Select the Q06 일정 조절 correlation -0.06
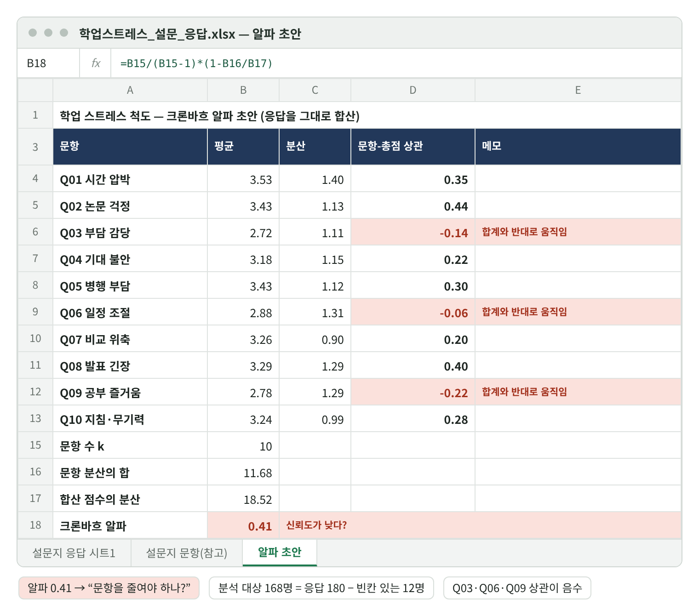 click(x=413, y=312)
